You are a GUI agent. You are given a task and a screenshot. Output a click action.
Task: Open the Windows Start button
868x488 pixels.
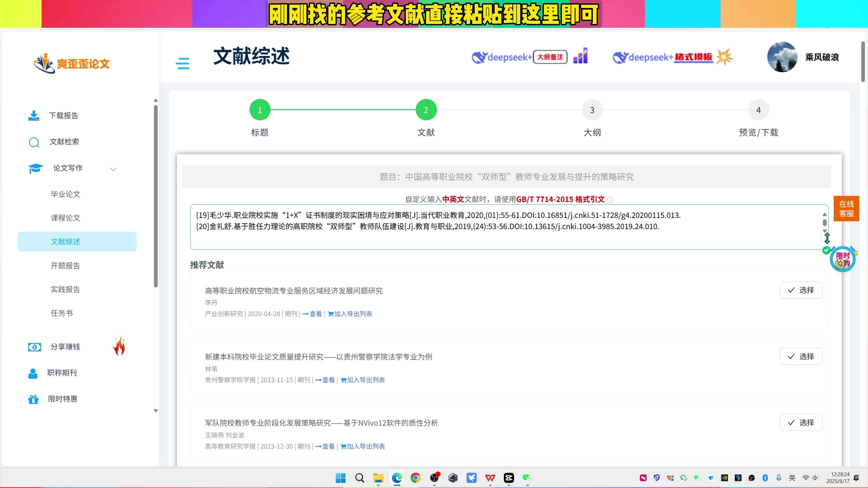[341, 478]
